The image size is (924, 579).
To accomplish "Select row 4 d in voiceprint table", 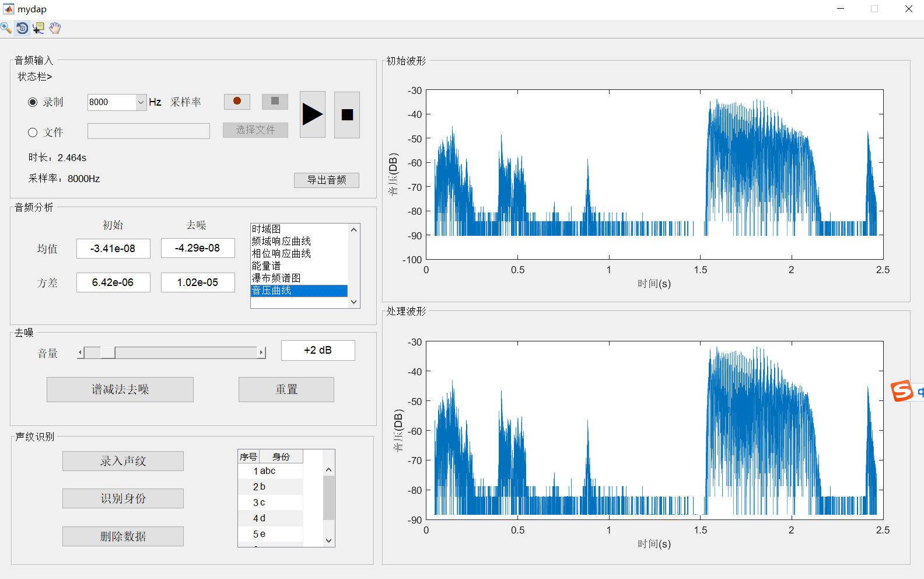I will click(271, 518).
